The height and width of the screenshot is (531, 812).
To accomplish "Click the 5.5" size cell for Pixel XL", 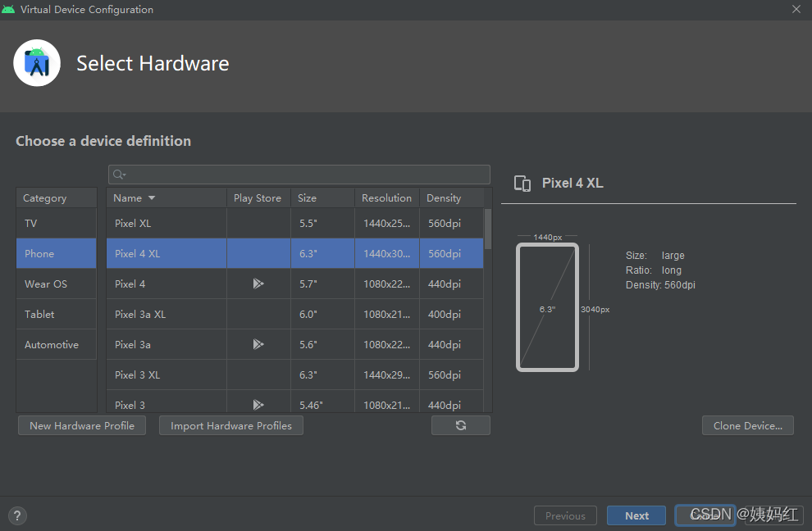I will (322, 223).
